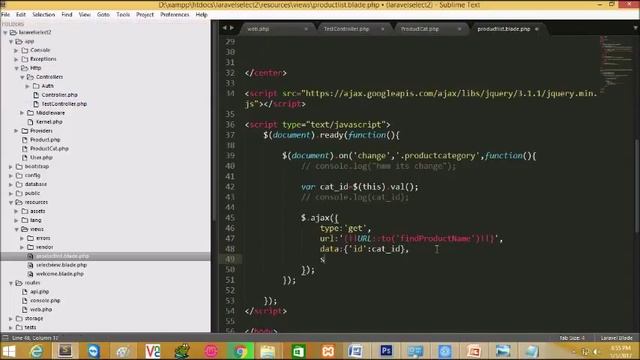The height and width of the screenshot is (360, 640).
Task: Expand the errors folder
Action: point(22,238)
